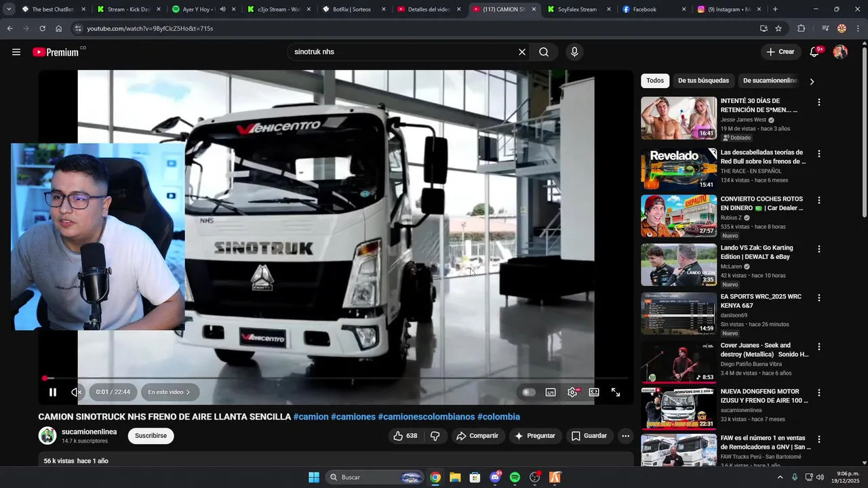Like the video with 638 likes
The width and height of the screenshot is (868, 488).
coord(406,436)
